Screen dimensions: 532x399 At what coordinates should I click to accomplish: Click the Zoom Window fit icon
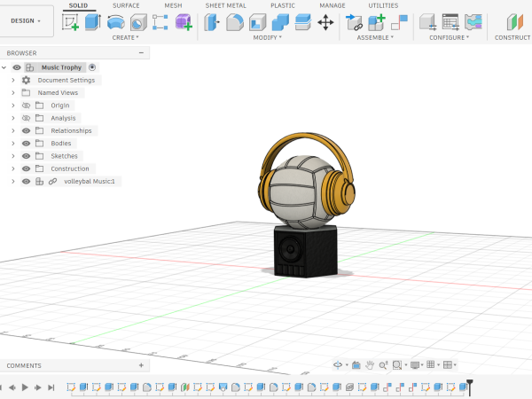click(397, 365)
